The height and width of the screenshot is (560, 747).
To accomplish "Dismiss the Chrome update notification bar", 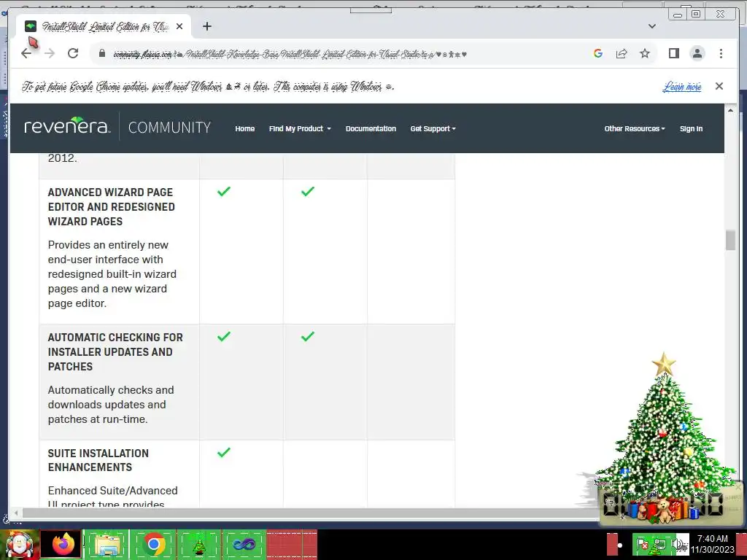I will pyautogui.click(x=719, y=86).
